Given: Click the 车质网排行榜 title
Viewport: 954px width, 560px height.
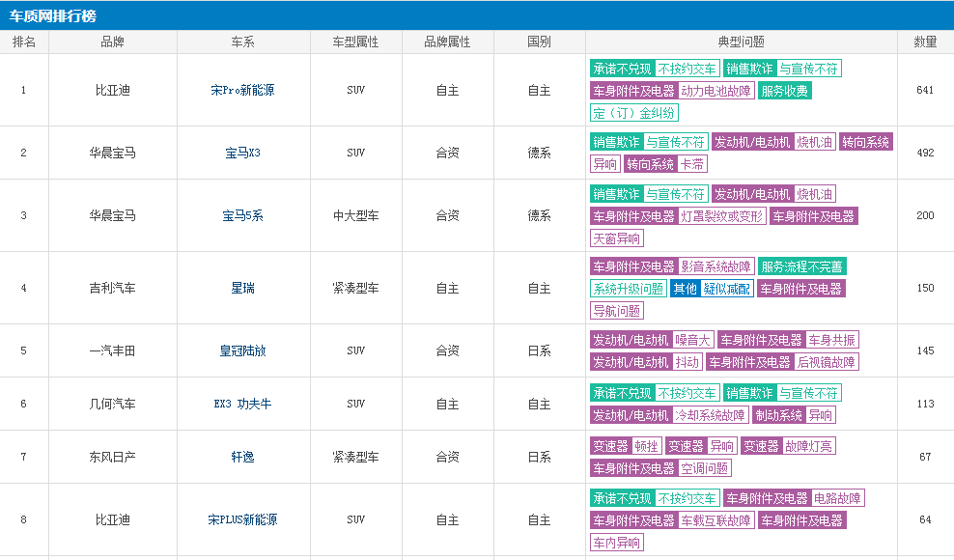Looking at the screenshot, I should coord(52,15).
